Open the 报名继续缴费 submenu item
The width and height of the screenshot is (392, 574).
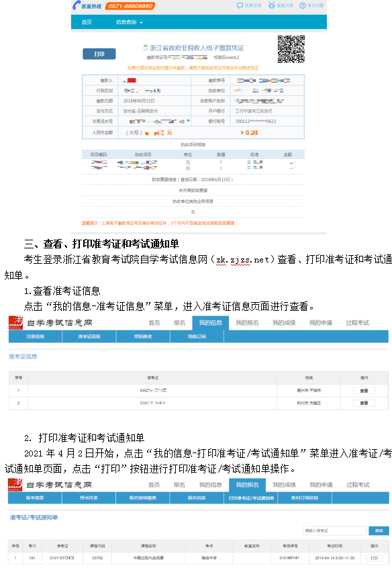coord(143,498)
